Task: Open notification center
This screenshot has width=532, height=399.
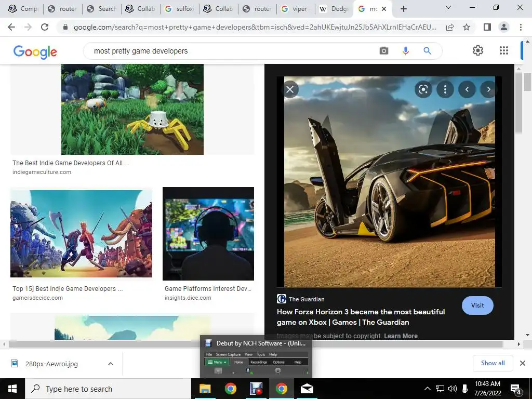Action: coord(516,389)
